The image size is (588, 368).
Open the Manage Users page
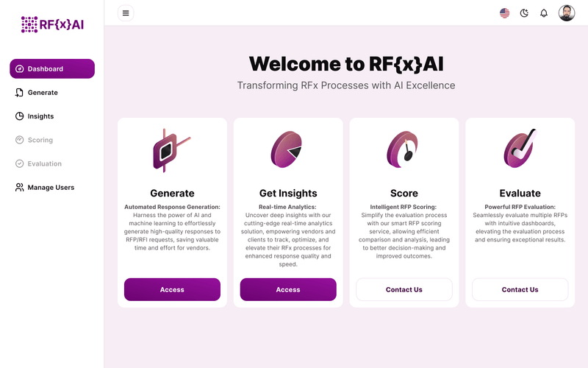coord(52,187)
